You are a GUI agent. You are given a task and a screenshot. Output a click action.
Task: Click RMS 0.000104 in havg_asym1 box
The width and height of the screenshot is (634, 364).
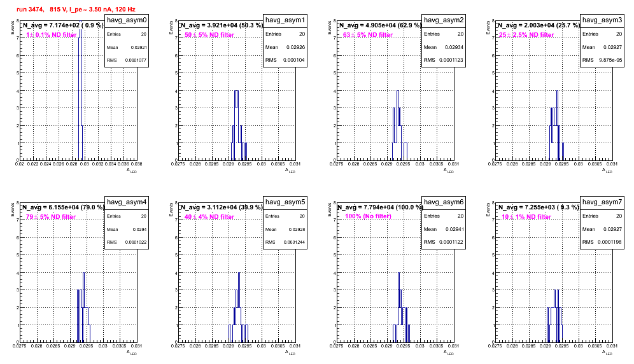coord(285,60)
